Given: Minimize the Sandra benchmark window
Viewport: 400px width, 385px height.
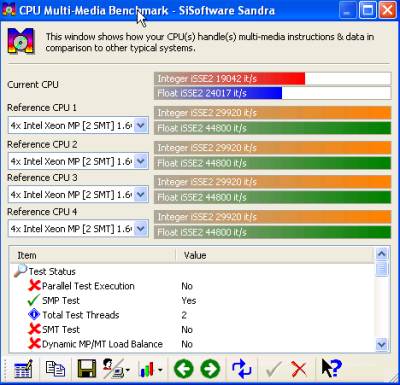Looking at the screenshot, I should pos(347,10).
